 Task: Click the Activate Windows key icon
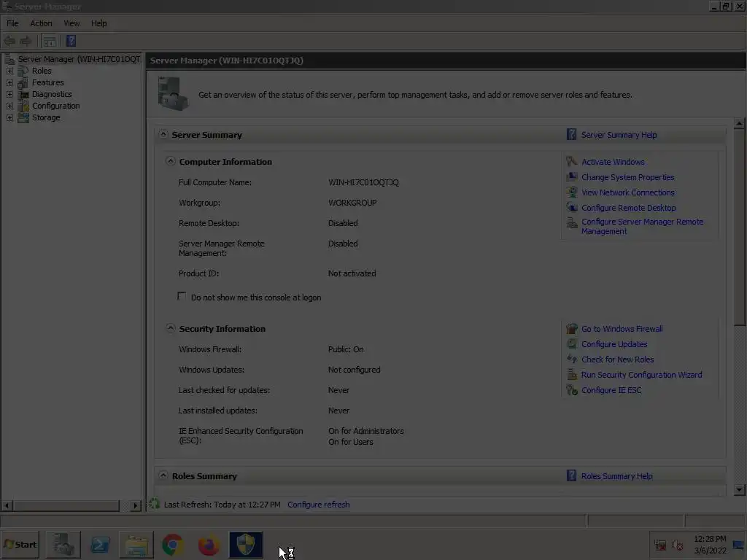click(571, 161)
